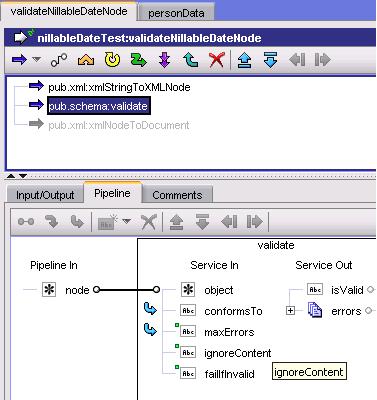Switch to the validateNillableDateNode tab

(x=69, y=11)
